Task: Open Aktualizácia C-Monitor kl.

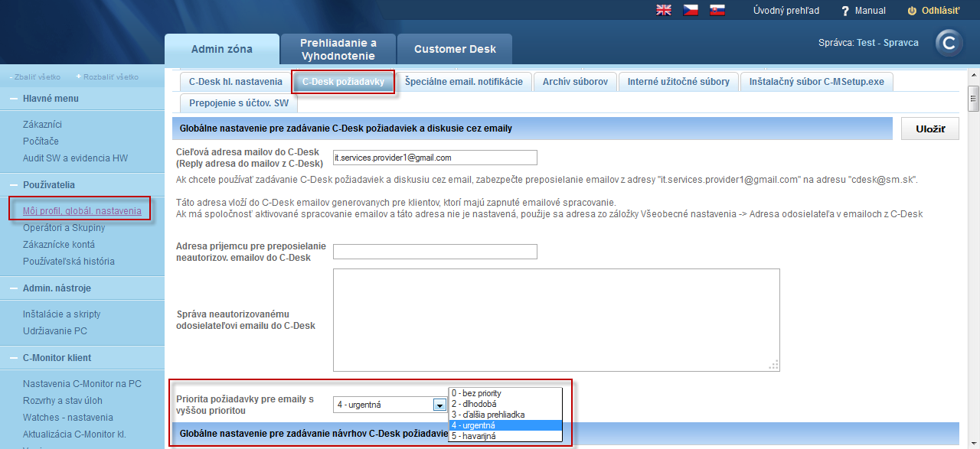Action: [74, 434]
